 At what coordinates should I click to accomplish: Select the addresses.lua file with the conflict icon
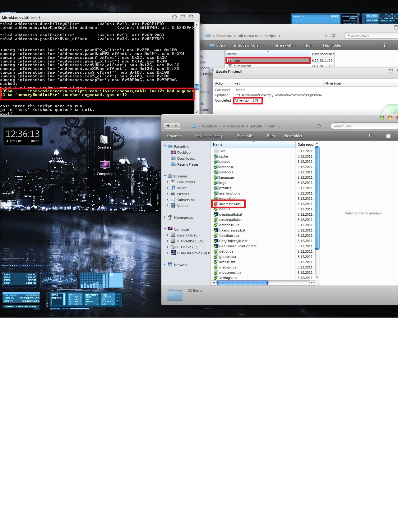tap(229, 204)
